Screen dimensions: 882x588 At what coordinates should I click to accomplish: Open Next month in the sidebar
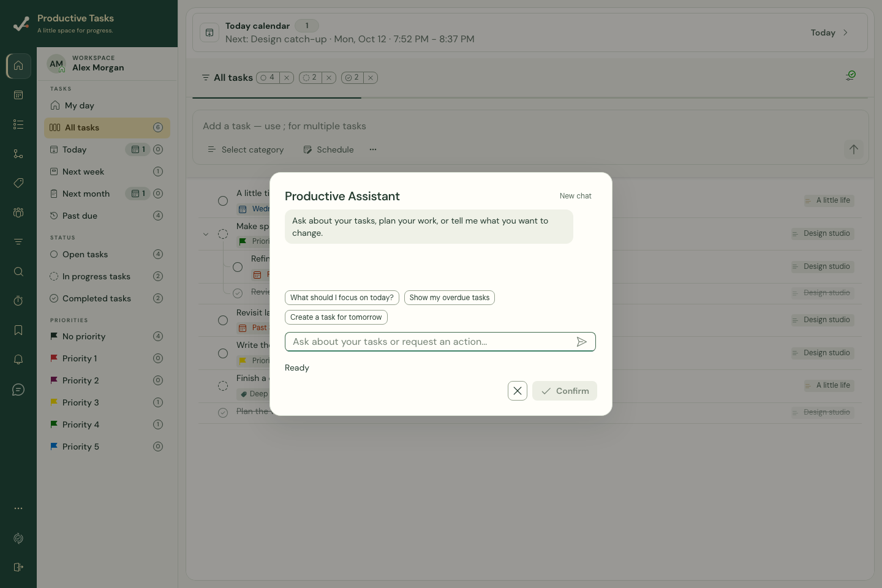click(107, 194)
